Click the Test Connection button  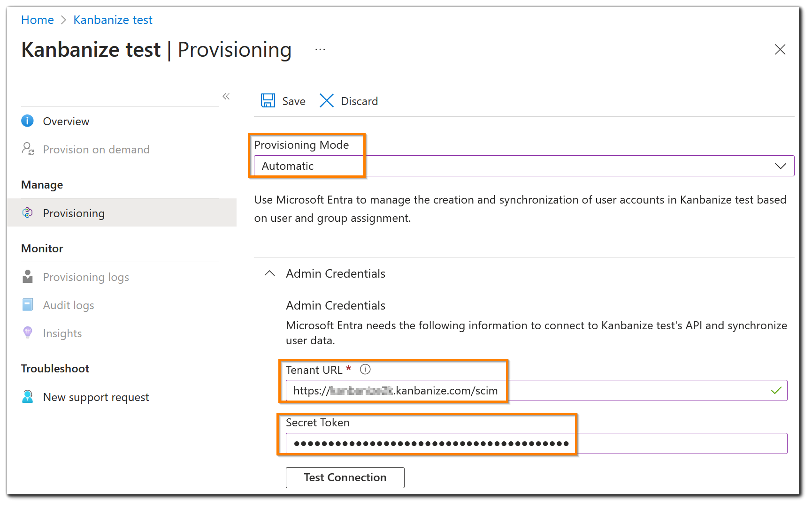coord(345,477)
